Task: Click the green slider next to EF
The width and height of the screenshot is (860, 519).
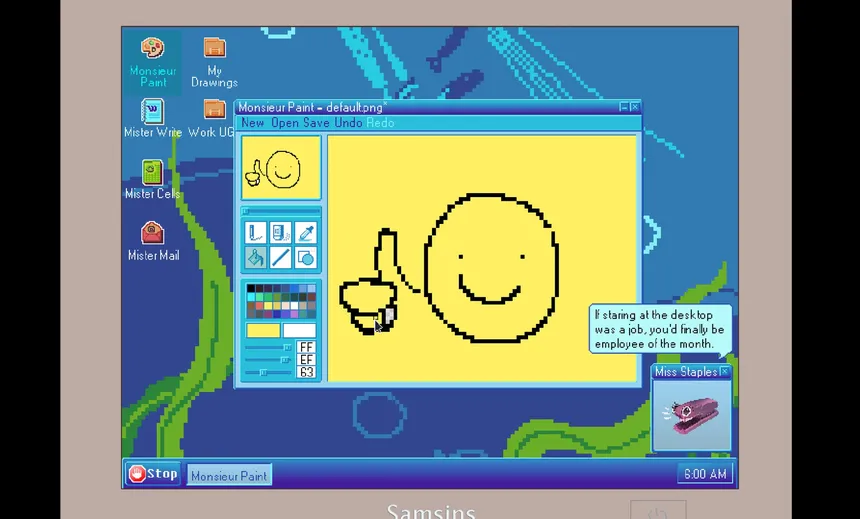Action: click(268, 360)
